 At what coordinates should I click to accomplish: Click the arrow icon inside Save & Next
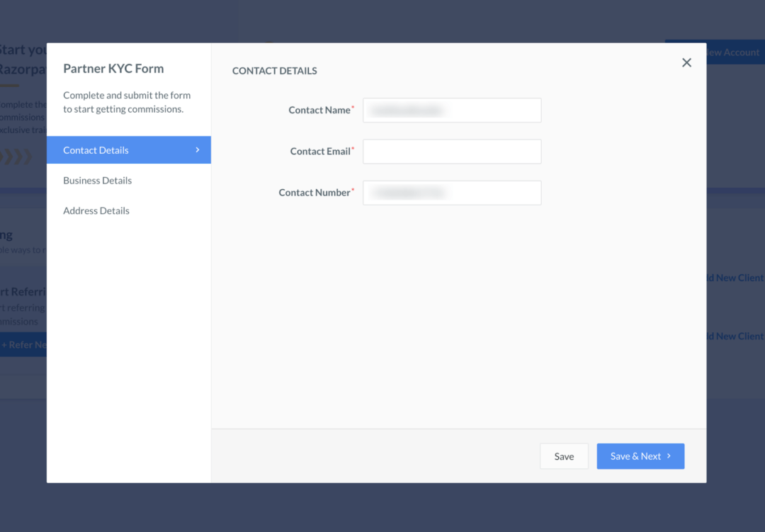(669, 456)
